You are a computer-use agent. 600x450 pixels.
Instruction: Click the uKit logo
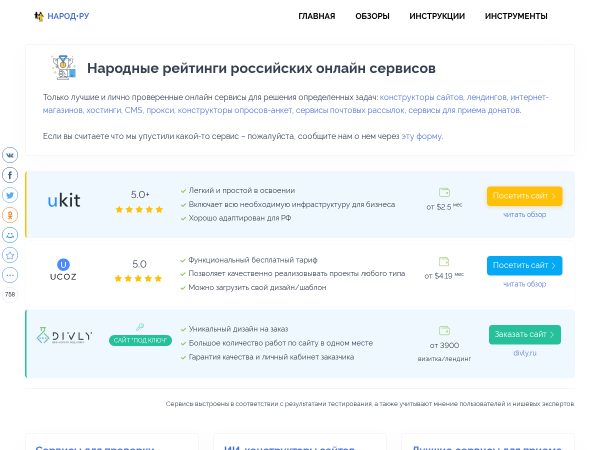tap(64, 201)
